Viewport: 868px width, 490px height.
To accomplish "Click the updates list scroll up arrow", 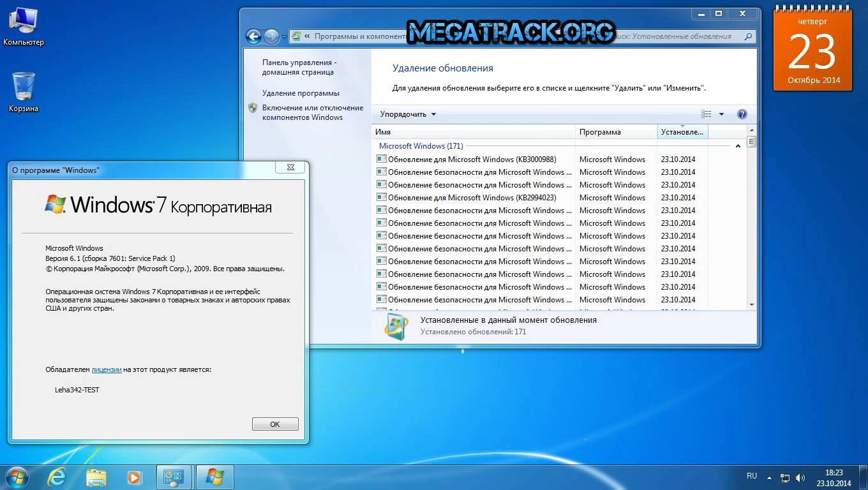I will [x=751, y=131].
